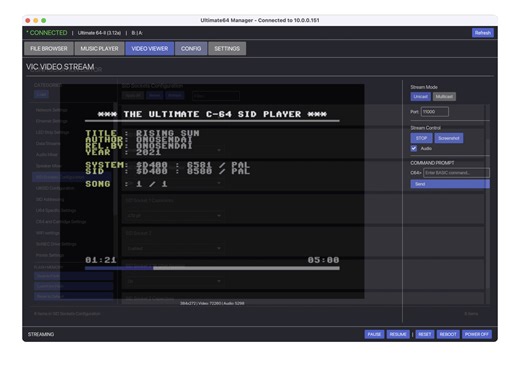This screenshot has width=520, height=371.
Task: Reboot the Ultimate64 with REBOOT
Action: point(448,334)
